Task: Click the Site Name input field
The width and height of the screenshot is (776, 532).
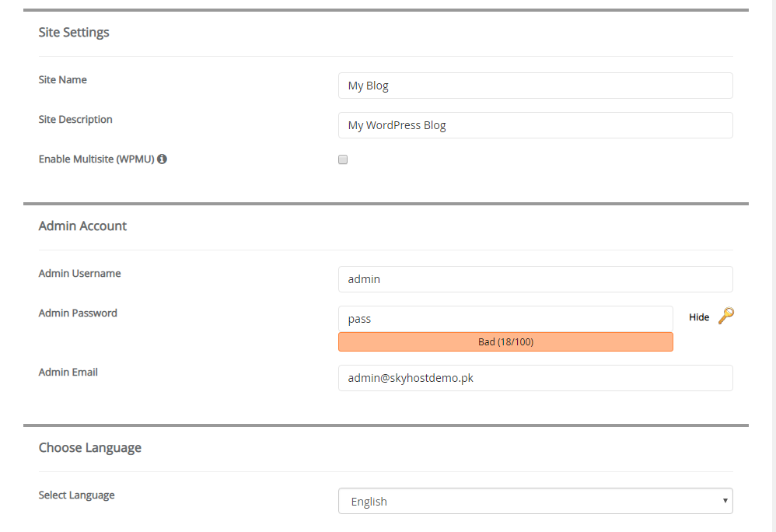Action: tap(536, 86)
